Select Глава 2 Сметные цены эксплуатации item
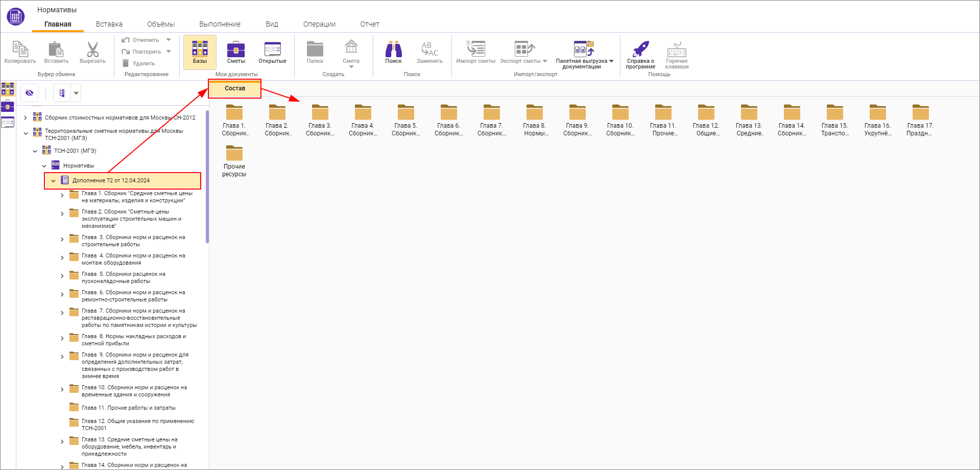Viewport: 980px width, 470px height. 131,219
